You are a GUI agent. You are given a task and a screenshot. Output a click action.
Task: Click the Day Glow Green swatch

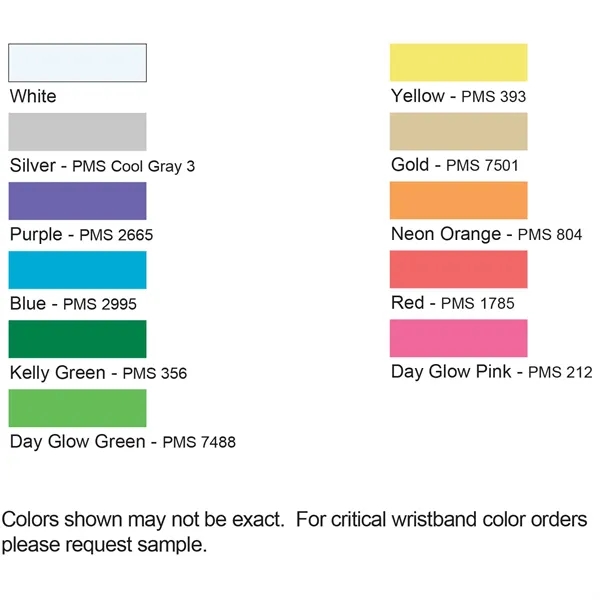(77, 408)
